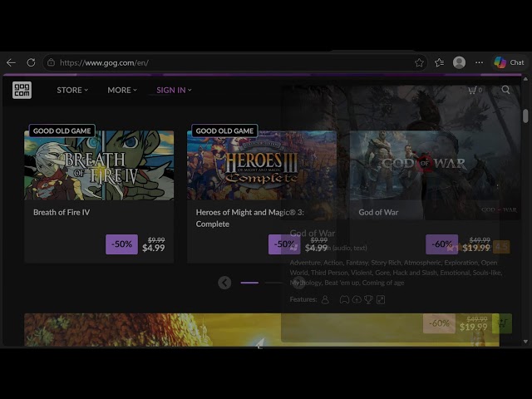The height and width of the screenshot is (399, 532).
Task: Go back using the browser back arrow
Action: (11, 63)
